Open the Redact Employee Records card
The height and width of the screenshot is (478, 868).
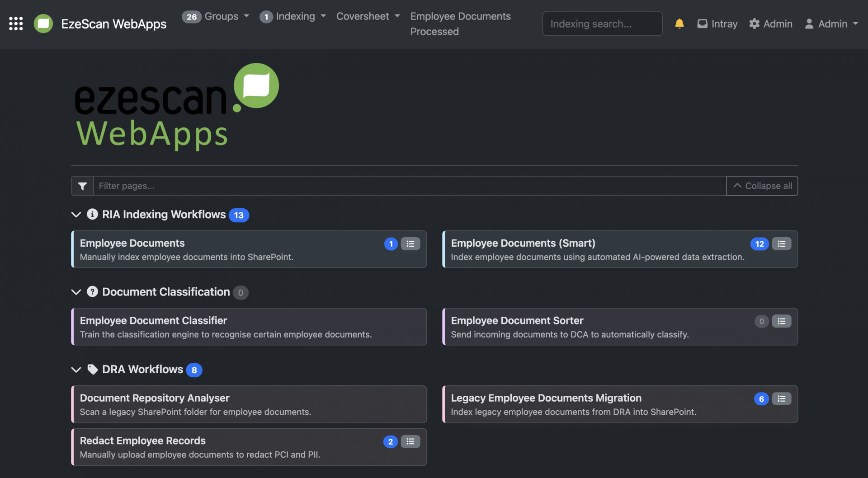(249, 447)
